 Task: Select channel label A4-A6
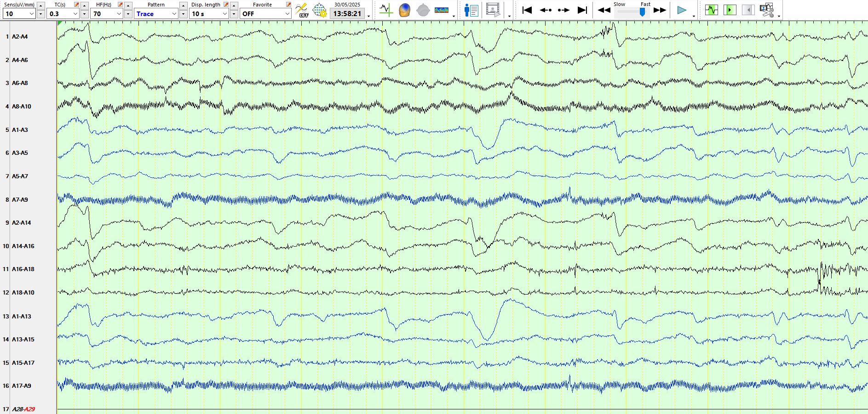click(20, 60)
